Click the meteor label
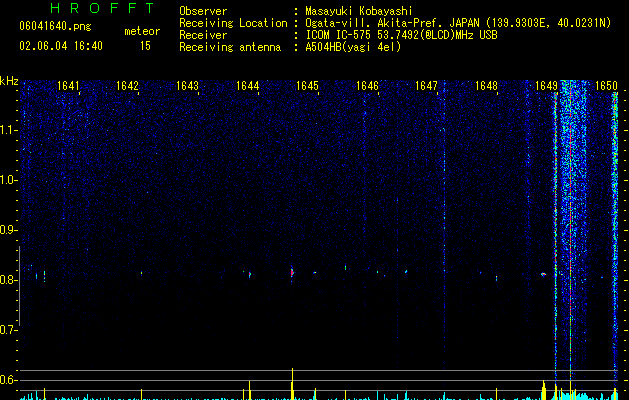The height and width of the screenshot is (400, 629). pyautogui.click(x=142, y=31)
